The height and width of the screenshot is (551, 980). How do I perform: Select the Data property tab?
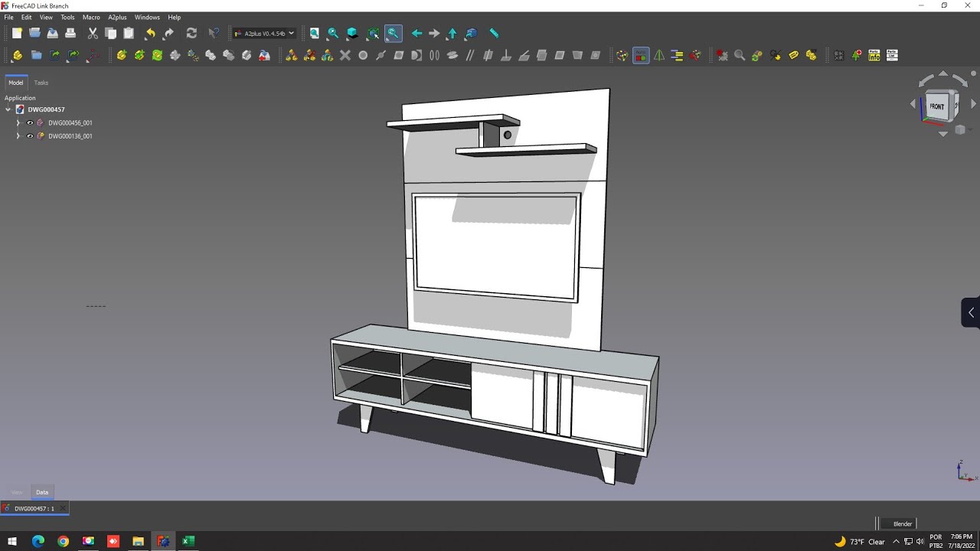42,492
